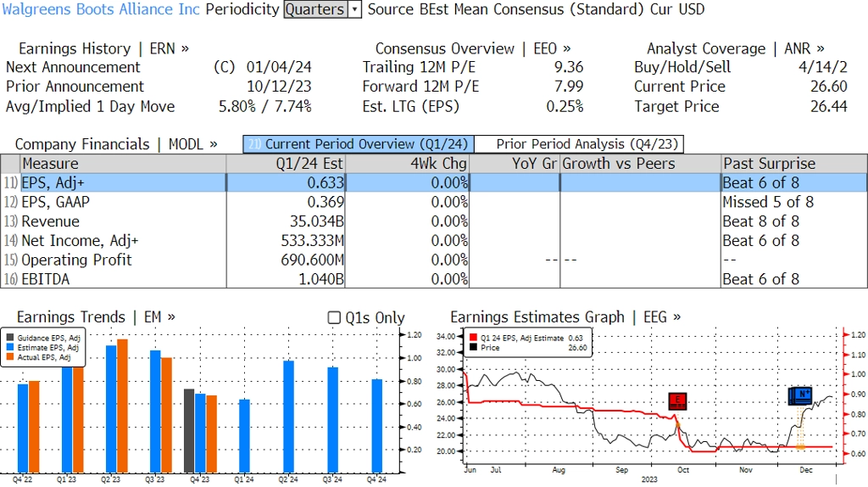The height and width of the screenshot is (487, 868).
Task: Switch to Prior Period Analysis (Q4/23) tab
Action: point(580,144)
